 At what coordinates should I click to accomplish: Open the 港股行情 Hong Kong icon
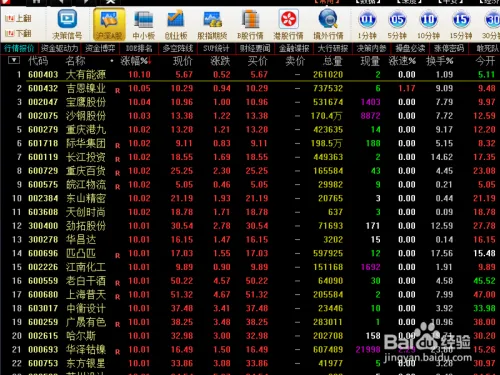pyautogui.click(x=288, y=24)
